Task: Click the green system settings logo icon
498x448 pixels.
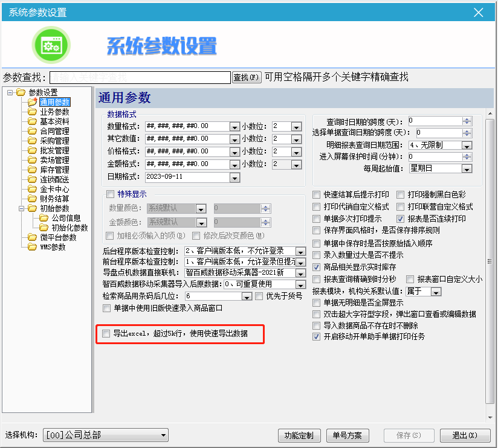Action: point(51,45)
